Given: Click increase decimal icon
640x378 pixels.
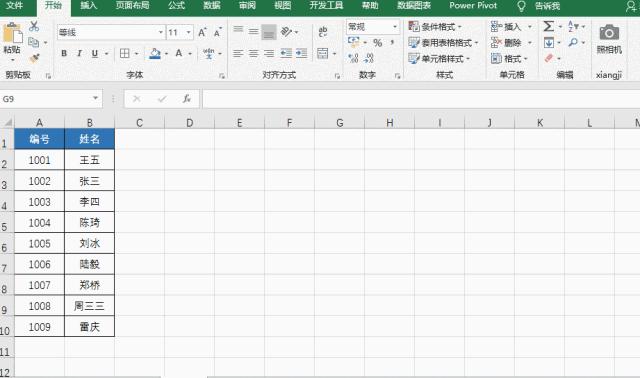Looking at the screenshot, I should pos(353,58).
